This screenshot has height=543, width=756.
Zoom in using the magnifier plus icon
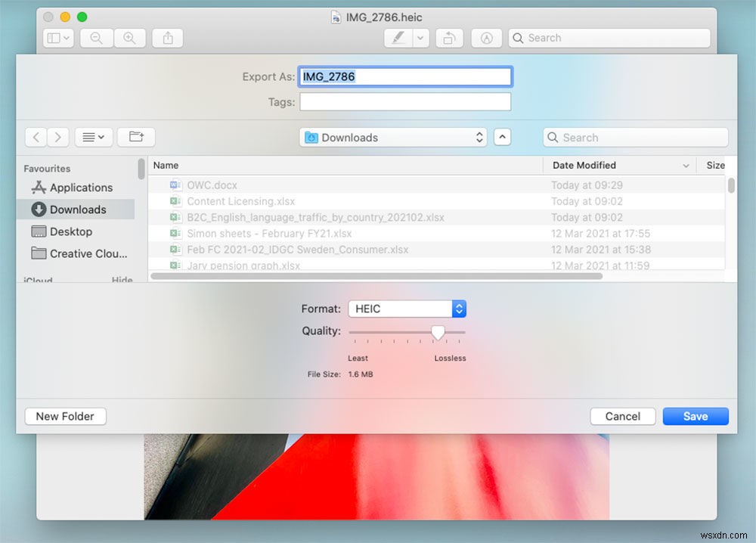pos(128,38)
